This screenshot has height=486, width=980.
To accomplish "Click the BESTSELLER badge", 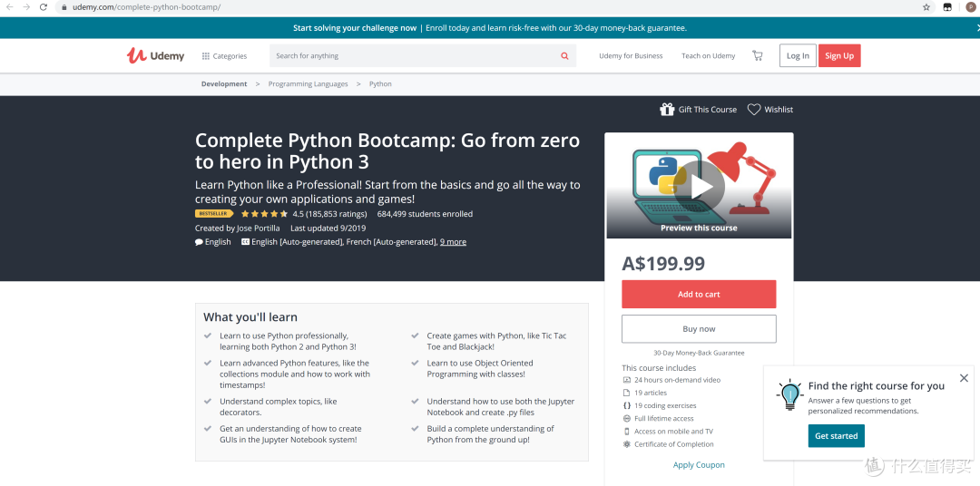I will point(214,214).
